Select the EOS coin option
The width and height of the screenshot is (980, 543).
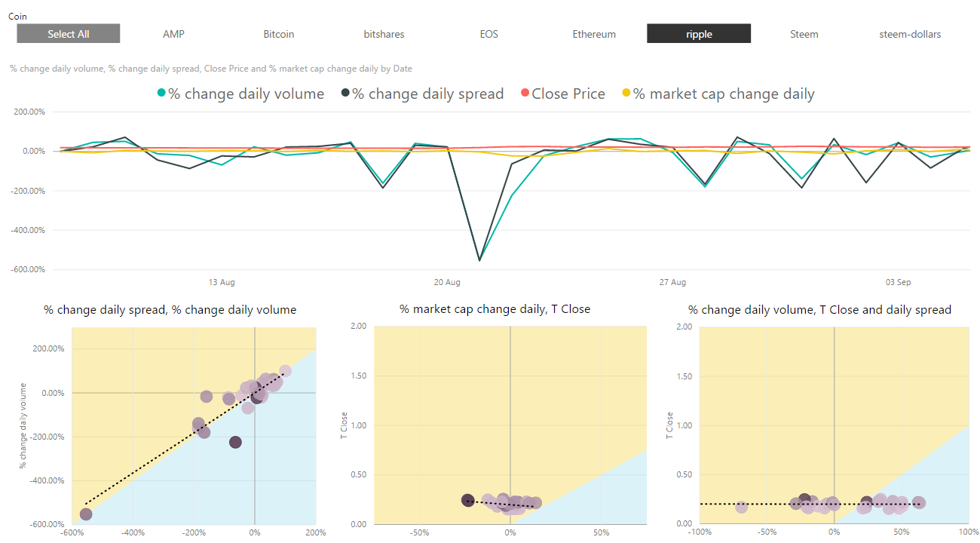click(488, 34)
